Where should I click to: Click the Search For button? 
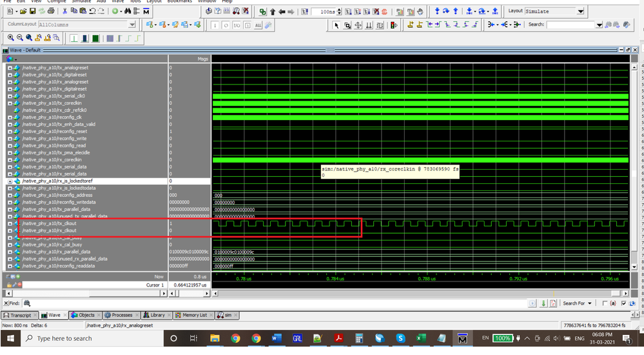[x=576, y=303]
